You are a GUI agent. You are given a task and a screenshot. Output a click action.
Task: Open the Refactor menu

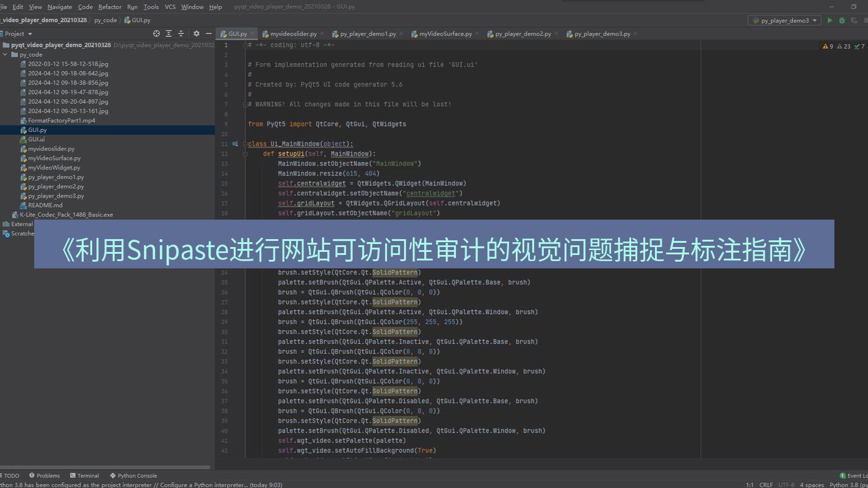pyautogui.click(x=110, y=7)
